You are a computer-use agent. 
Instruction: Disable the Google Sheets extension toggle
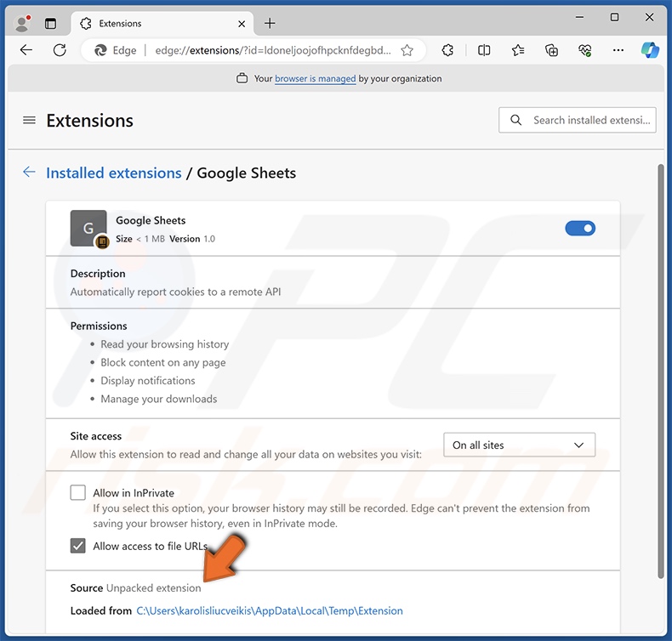tap(580, 228)
